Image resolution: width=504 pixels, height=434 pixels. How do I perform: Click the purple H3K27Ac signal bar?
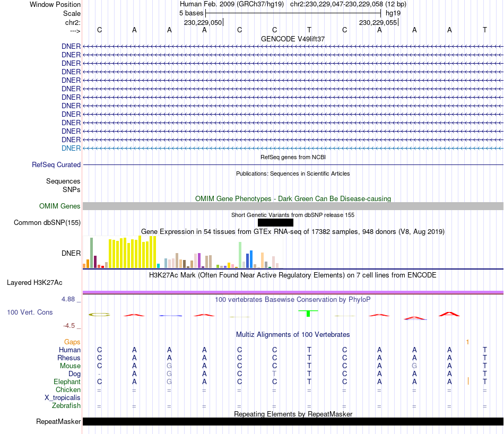pyautogui.click(x=293, y=292)
